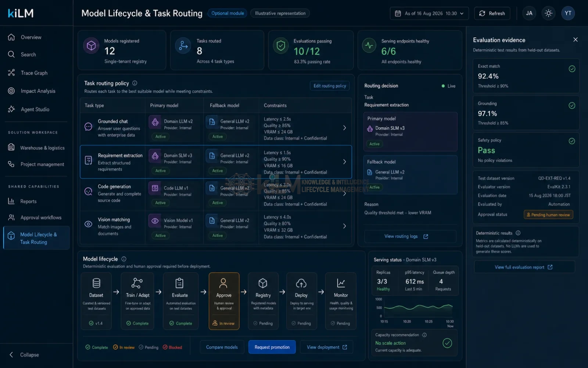Viewport: 588px width, 368px height.
Task: Click the Agent Studio icon
Action: (11, 109)
